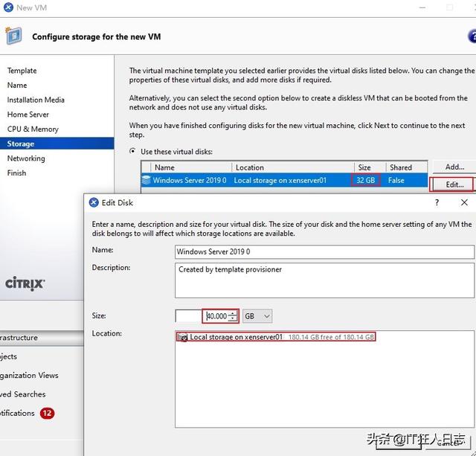Click the Add... disk button
The height and width of the screenshot is (456, 476).
pos(454,167)
